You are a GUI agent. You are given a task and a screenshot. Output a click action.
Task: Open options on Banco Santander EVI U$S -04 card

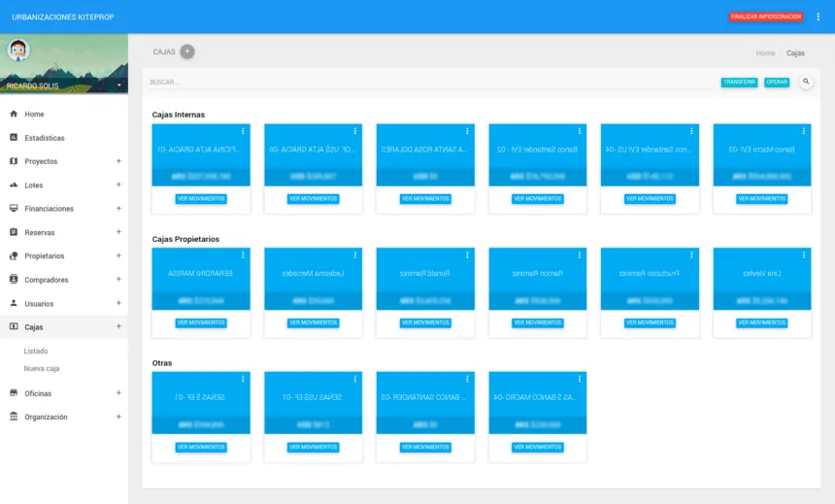pos(691,131)
